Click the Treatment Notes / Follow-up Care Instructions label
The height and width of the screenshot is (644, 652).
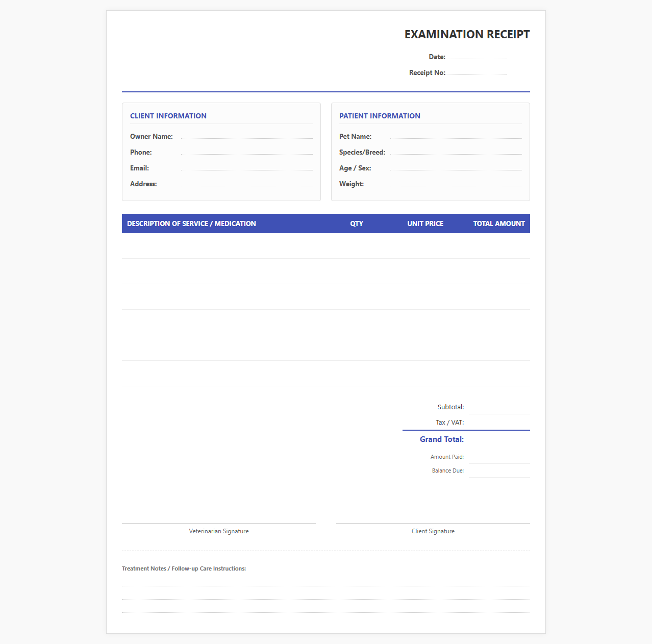pyautogui.click(x=184, y=568)
